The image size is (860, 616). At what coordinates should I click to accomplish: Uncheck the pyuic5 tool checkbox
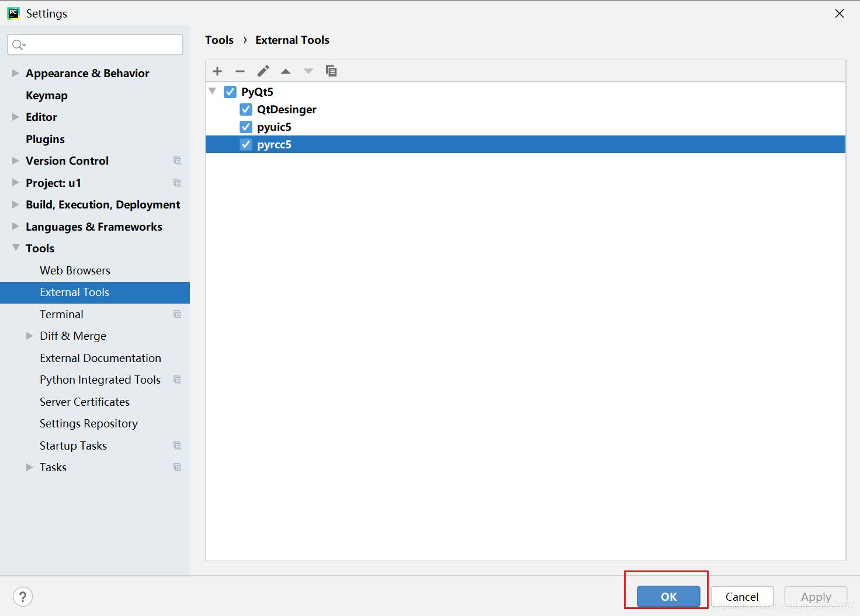246,127
